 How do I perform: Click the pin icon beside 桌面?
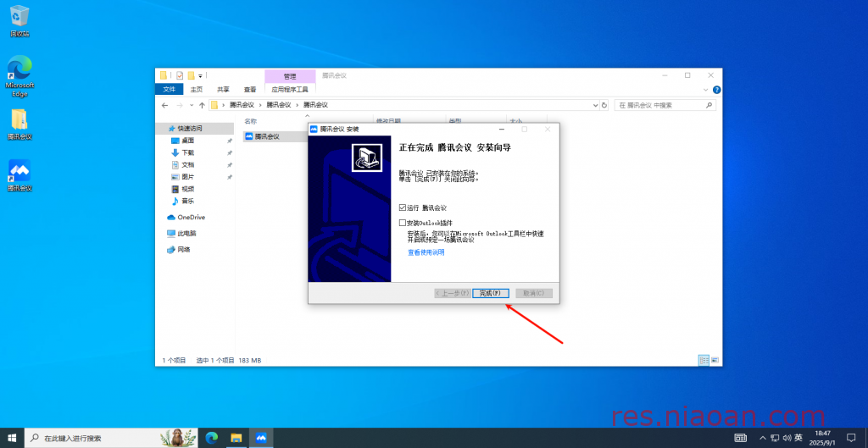[230, 141]
